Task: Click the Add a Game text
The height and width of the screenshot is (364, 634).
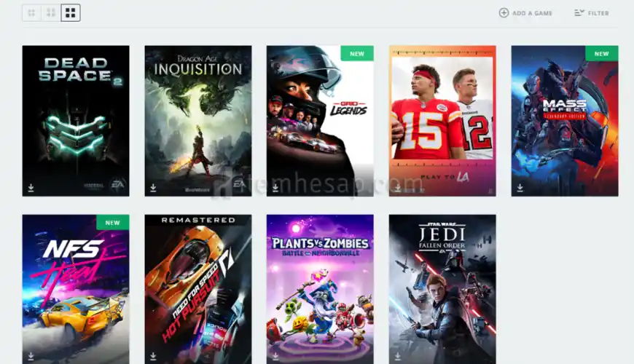Action: [x=532, y=13]
